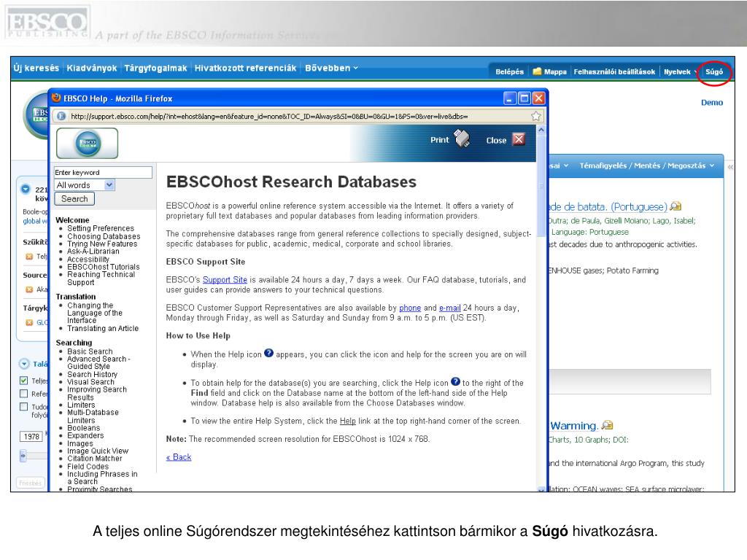747x560 pixels.
Task: Click the phone hyperlink
Action: [x=410, y=308]
